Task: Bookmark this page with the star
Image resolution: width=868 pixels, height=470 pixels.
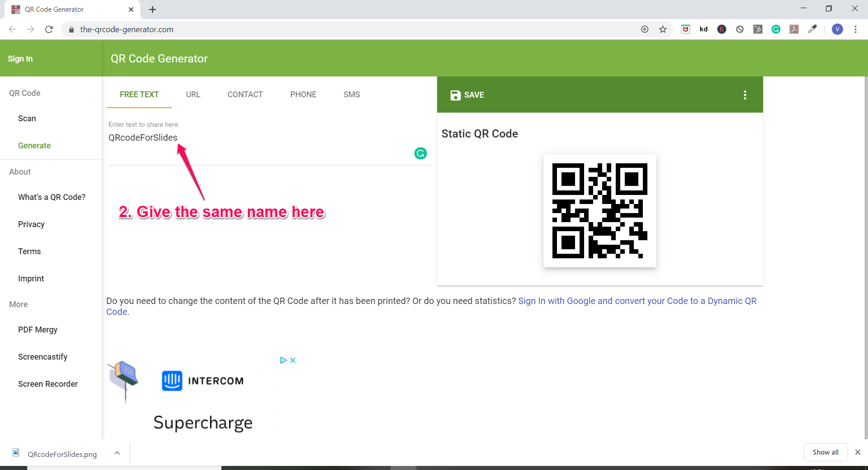Action: [663, 29]
